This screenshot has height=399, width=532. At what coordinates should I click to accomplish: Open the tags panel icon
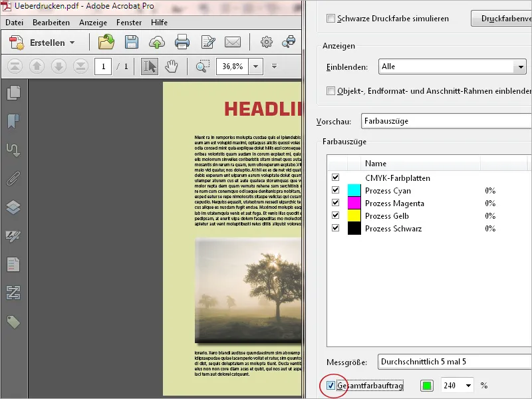(13, 322)
